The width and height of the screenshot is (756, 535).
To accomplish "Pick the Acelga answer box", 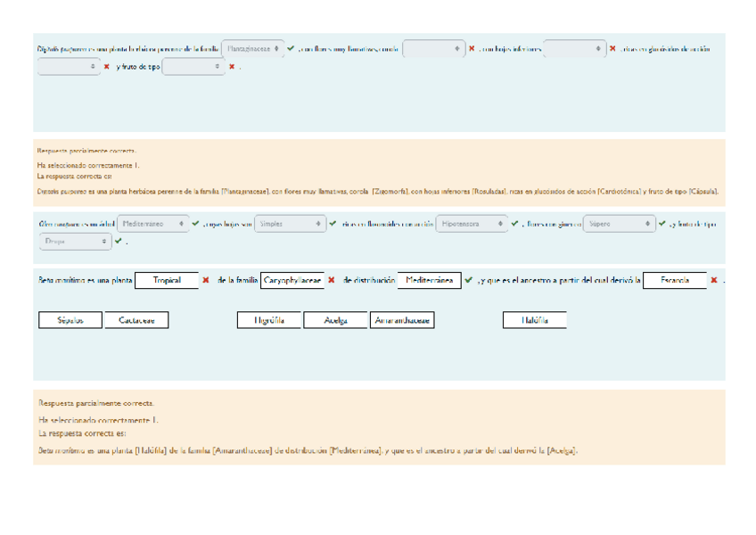I will 335,320.
